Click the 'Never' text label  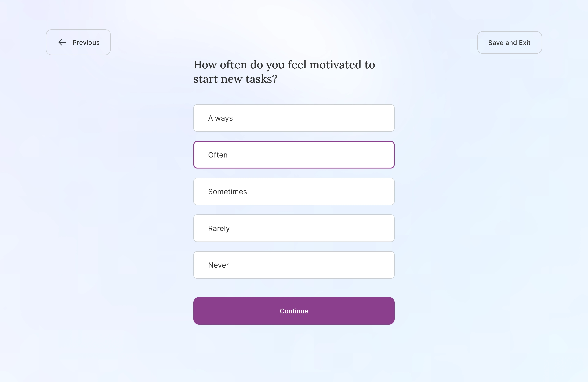tap(218, 265)
